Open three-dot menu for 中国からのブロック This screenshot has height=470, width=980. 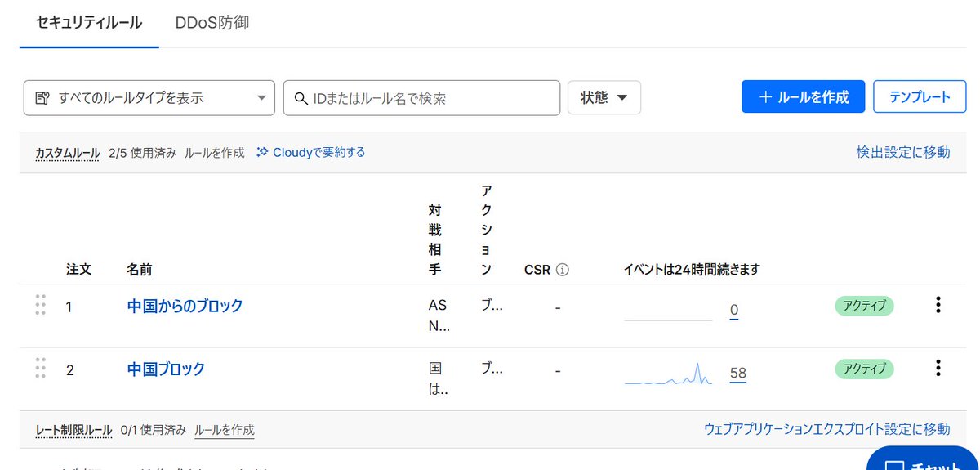(x=938, y=305)
